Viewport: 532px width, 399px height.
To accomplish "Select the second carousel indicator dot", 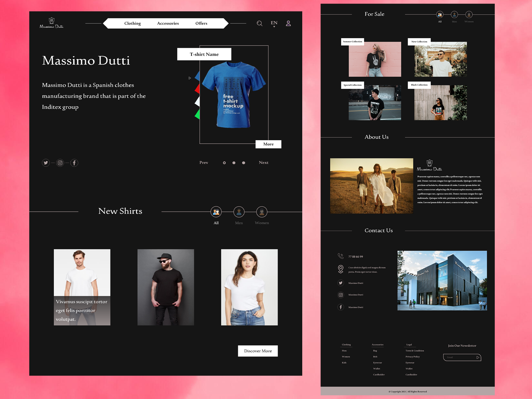I will [233, 163].
